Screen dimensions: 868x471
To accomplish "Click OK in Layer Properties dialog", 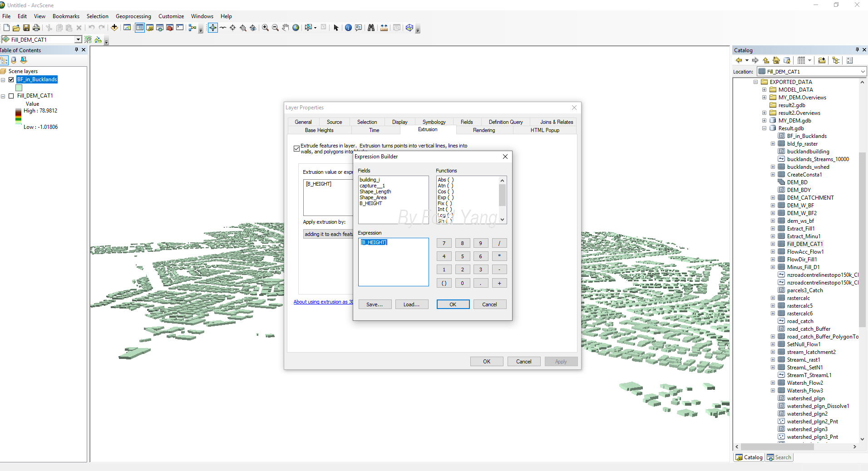I will click(x=487, y=362).
